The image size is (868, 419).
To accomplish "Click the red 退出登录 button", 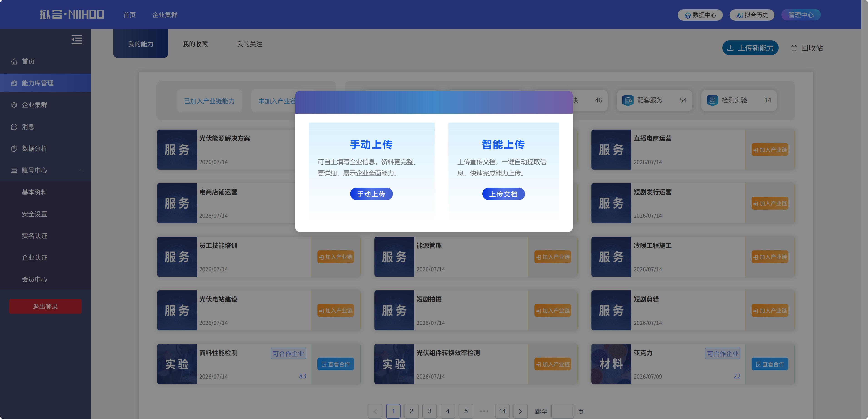I will (x=45, y=306).
